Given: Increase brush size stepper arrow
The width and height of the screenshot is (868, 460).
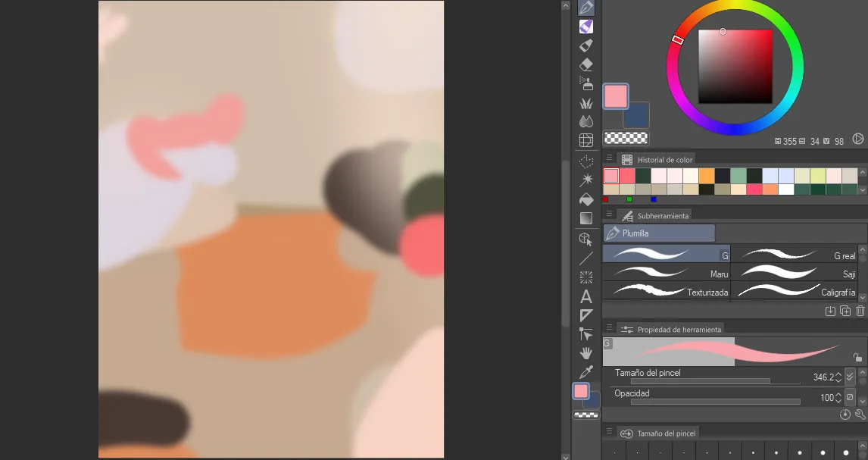Looking at the screenshot, I should pyautogui.click(x=838, y=374).
